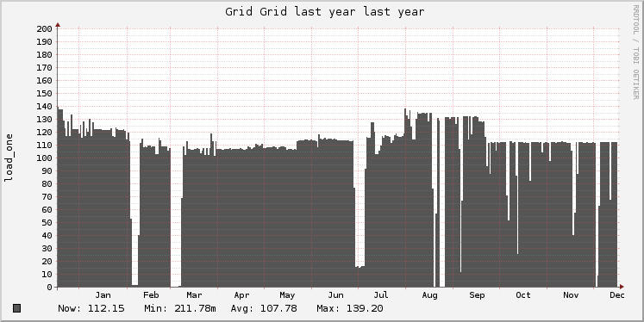The height and width of the screenshot is (322, 644).
Task: Select the Dec month label
Action: [x=617, y=295]
